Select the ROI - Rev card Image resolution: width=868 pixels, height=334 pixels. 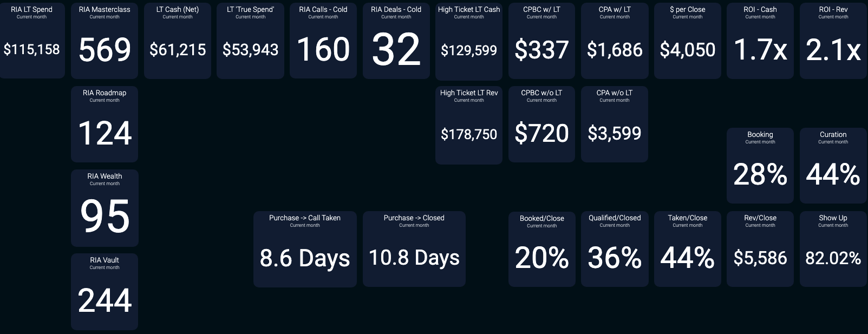(x=833, y=41)
